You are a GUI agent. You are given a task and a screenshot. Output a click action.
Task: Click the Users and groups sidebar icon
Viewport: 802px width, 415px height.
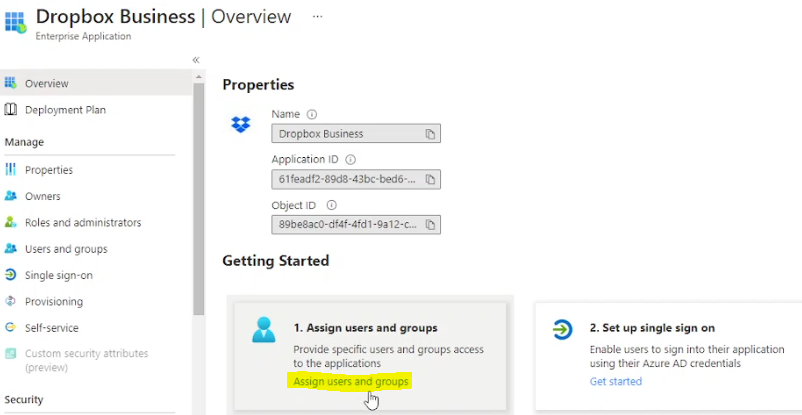coord(10,249)
